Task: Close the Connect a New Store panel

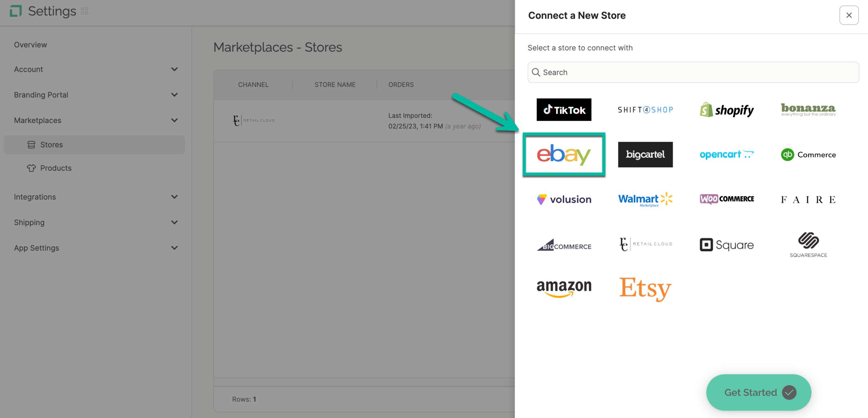Action: coord(849,15)
